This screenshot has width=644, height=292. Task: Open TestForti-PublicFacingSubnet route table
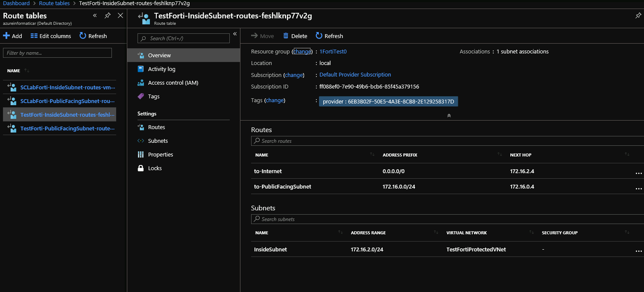(68, 128)
